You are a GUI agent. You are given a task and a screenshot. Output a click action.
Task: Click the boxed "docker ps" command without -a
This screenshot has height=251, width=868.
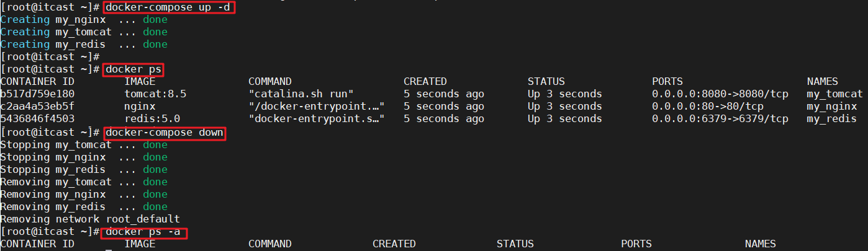[134, 69]
